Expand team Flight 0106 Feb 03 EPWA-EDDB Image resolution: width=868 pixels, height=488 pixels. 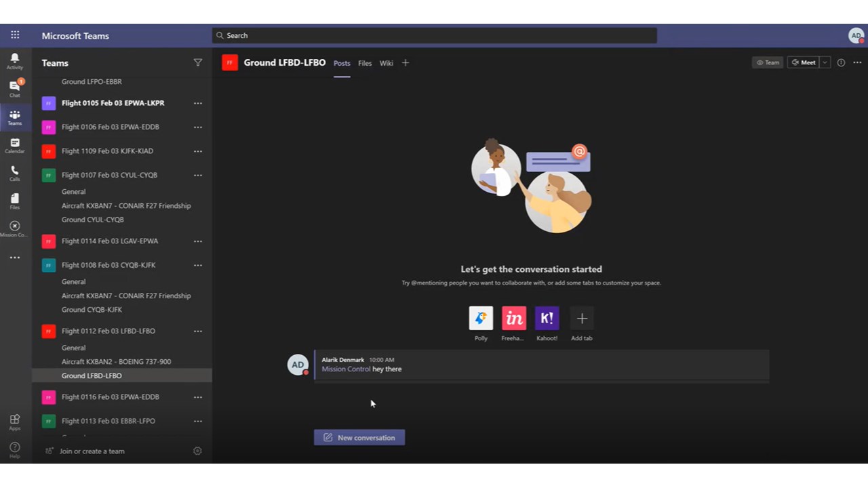[x=111, y=127]
